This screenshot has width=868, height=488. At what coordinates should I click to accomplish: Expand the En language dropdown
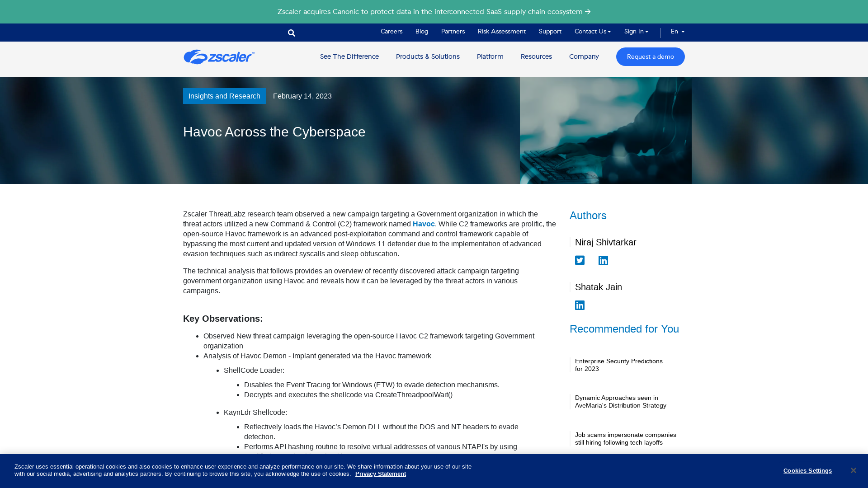[x=677, y=31]
